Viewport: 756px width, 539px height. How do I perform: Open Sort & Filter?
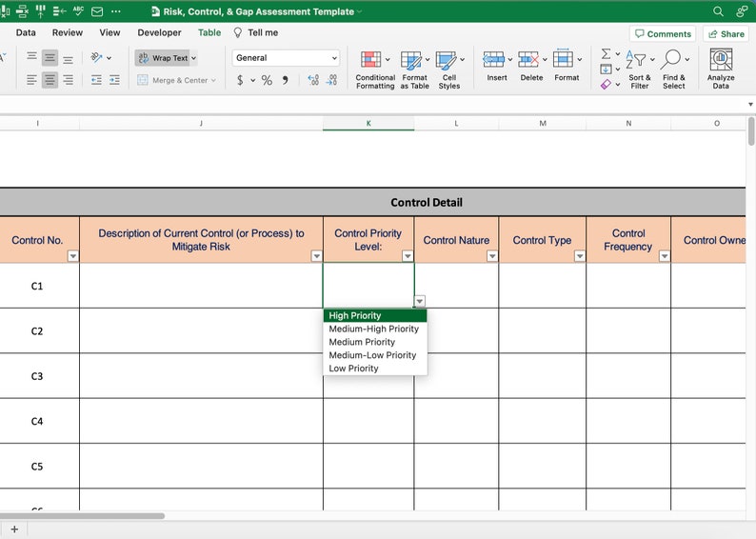click(639, 70)
